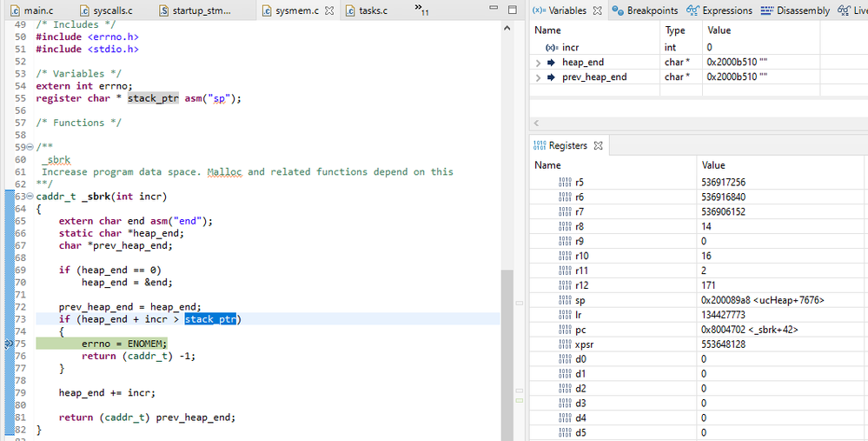868x441 pixels.
Task: Open the syscalls.c editor tab
Action: click(x=106, y=10)
